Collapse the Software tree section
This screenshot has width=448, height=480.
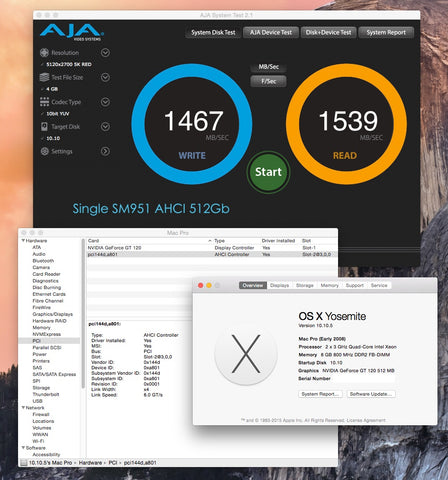click(x=23, y=448)
